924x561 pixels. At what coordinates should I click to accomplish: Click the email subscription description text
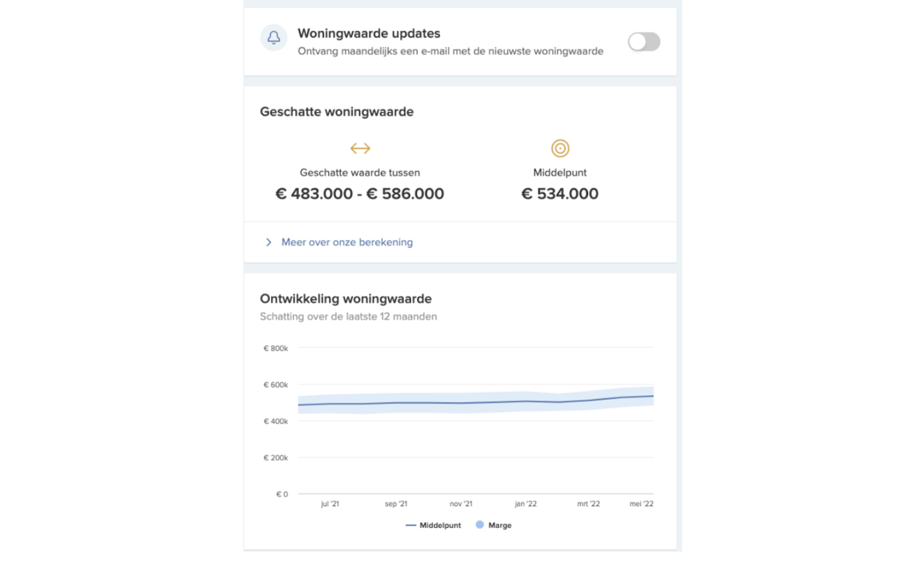point(450,51)
